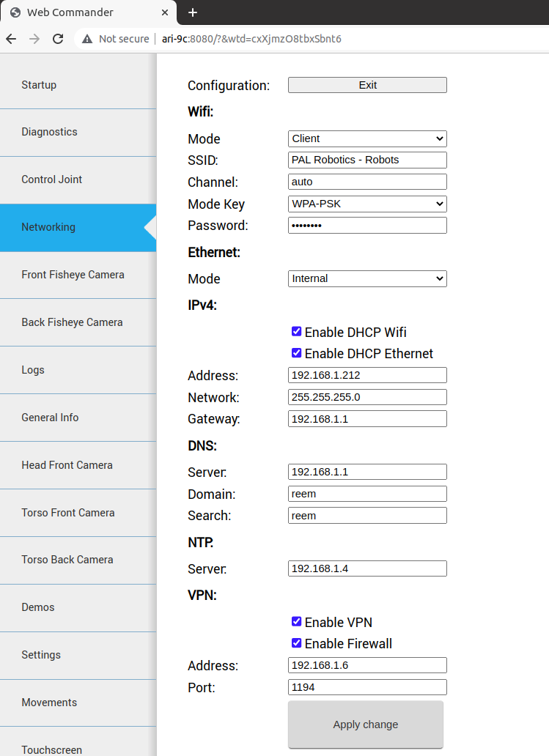Image resolution: width=549 pixels, height=756 pixels.
Task: Click the SSID input field
Action: pyautogui.click(x=367, y=160)
